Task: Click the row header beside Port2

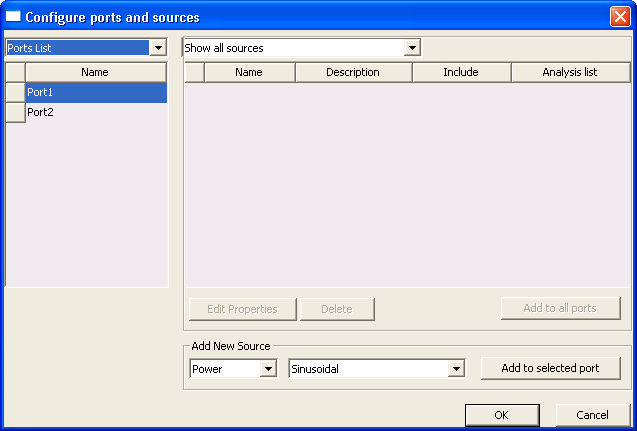Action: (15, 112)
